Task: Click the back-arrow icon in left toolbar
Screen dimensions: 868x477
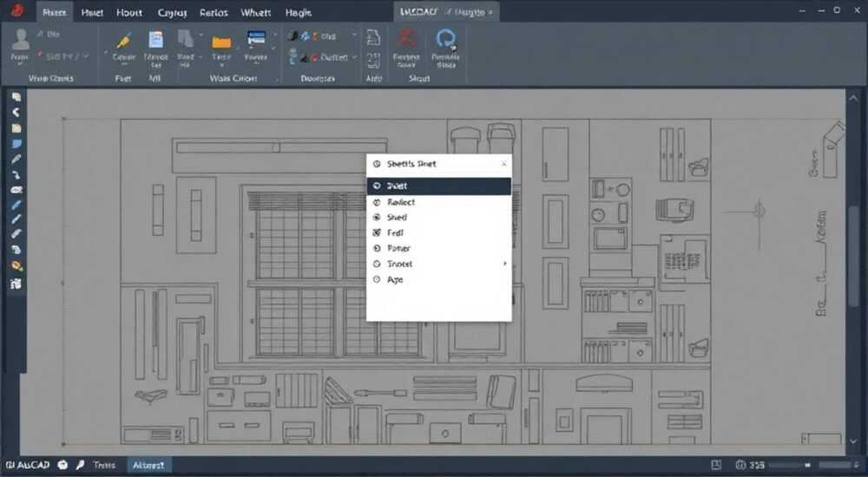Action: pyautogui.click(x=16, y=113)
